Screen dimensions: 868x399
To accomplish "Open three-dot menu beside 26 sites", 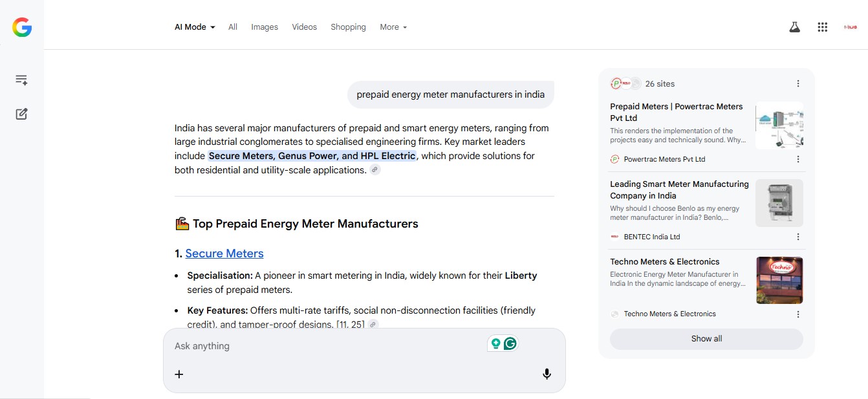I will (798, 83).
